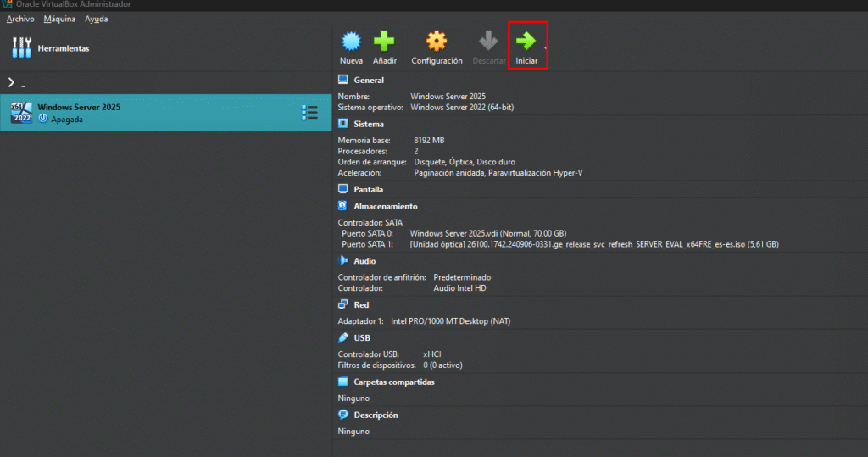Open the USB section heading
The height and width of the screenshot is (457, 868).
(x=361, y=338)
